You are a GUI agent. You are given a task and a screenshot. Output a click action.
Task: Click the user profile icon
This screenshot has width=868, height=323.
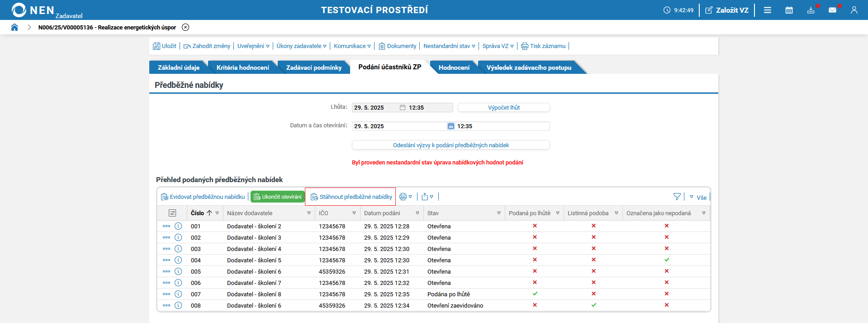coord(854,10)
